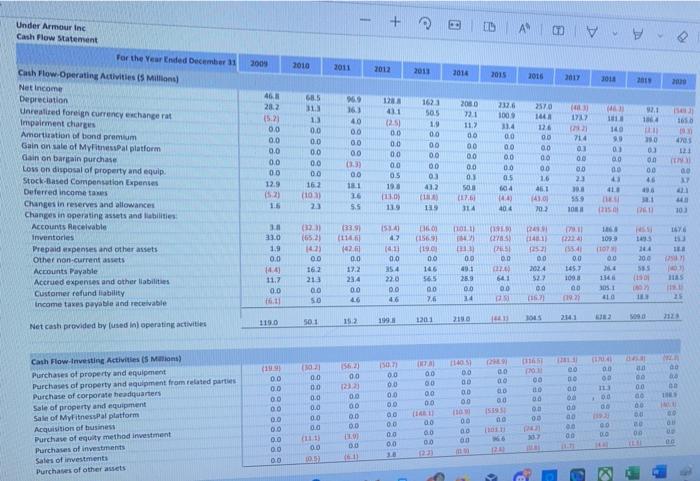The height and width of the screenshot is (481, 700).
Task: Click 'For the Year Ended December 31' header
Action: click(x=176, y=59)
